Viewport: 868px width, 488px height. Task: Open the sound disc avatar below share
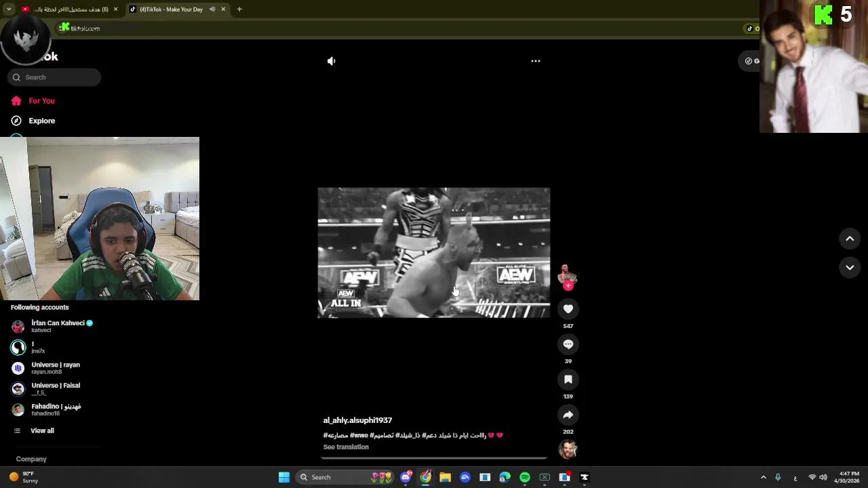(x=568, y=449)
